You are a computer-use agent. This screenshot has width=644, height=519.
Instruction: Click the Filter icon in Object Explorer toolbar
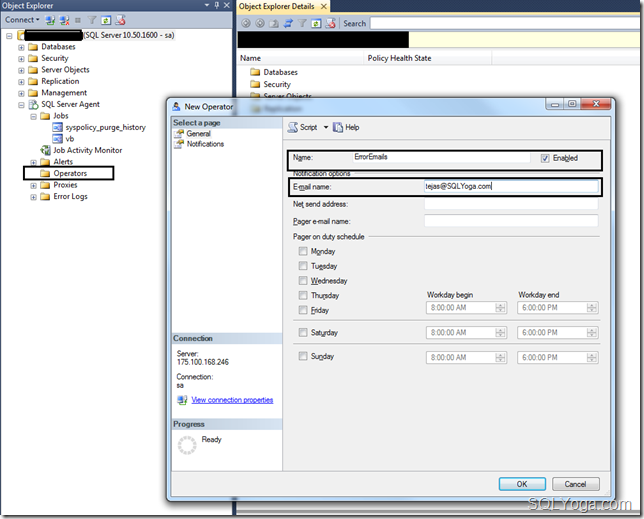click(x=92, y=20)
